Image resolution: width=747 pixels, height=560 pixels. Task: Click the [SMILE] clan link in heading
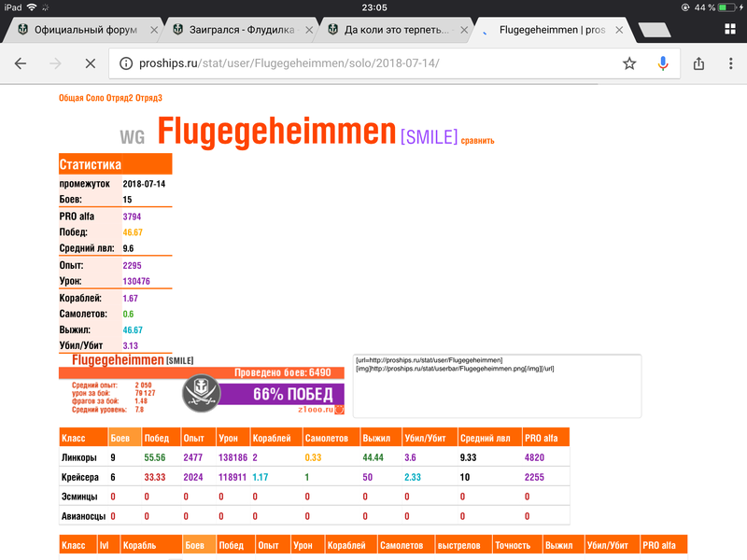click(429, 137)
